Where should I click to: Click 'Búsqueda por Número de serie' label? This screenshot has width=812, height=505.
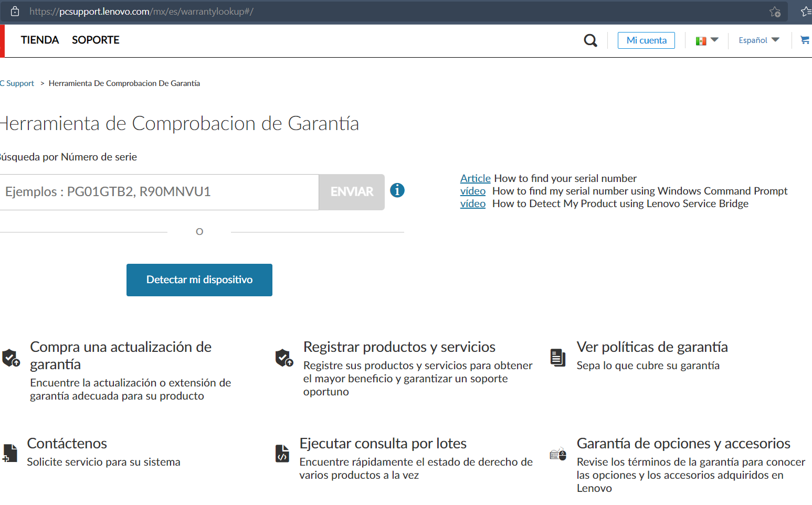[68, 157]
